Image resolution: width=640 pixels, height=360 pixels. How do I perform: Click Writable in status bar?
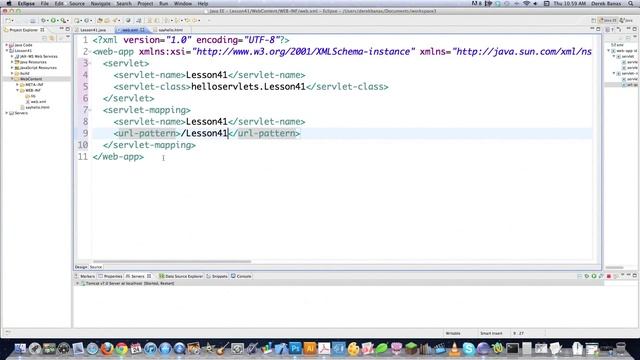click(453, 333)
